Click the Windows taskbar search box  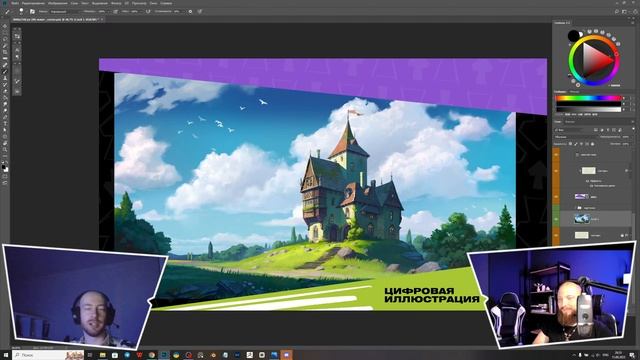[x=48, y=355]
